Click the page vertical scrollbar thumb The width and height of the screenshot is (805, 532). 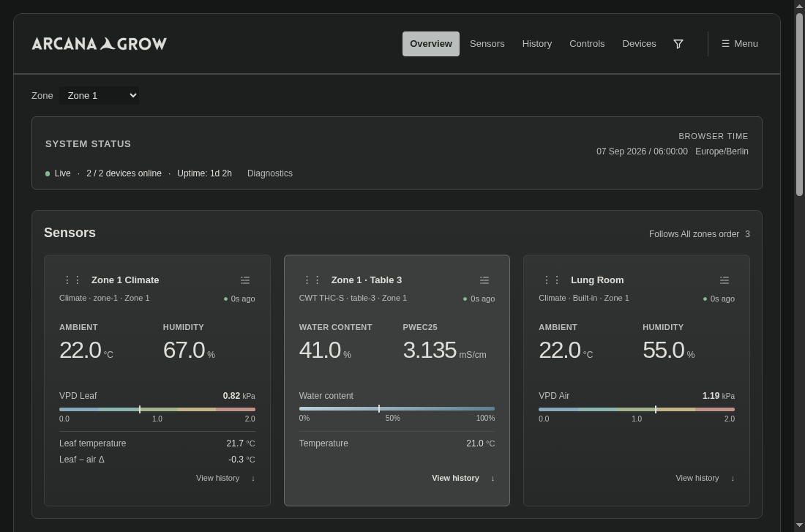pos(799,104)
